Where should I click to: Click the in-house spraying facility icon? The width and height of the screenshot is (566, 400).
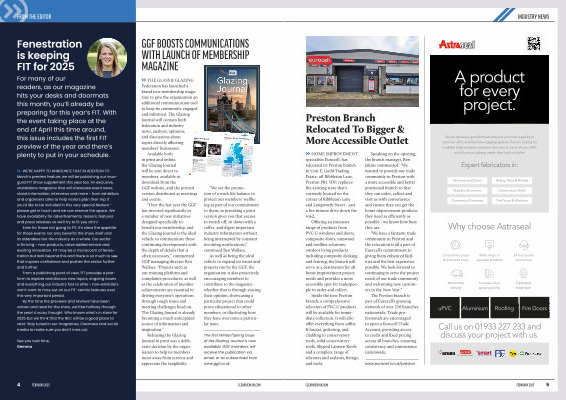pyautogui.click(x=489, y=273)
